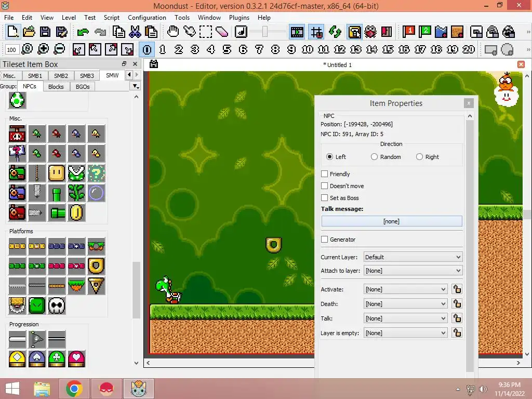Switch to section 5

tap(227, 49)
